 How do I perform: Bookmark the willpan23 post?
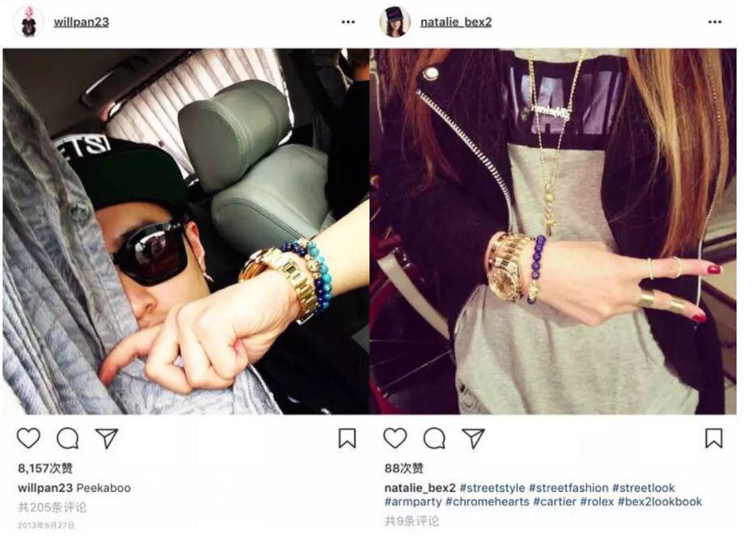[x=347, y=439]
